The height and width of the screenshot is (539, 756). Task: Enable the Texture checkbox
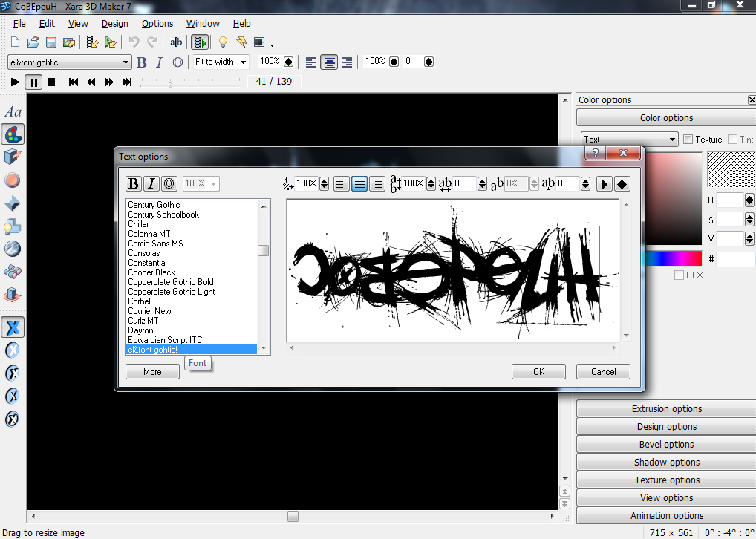pyautogui.click(x=688, y=140)
